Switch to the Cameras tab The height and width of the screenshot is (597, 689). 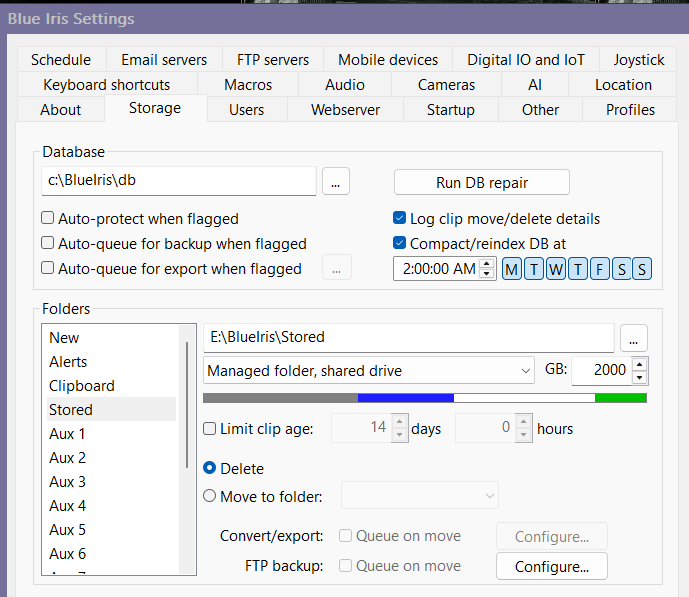click(446, 85)
